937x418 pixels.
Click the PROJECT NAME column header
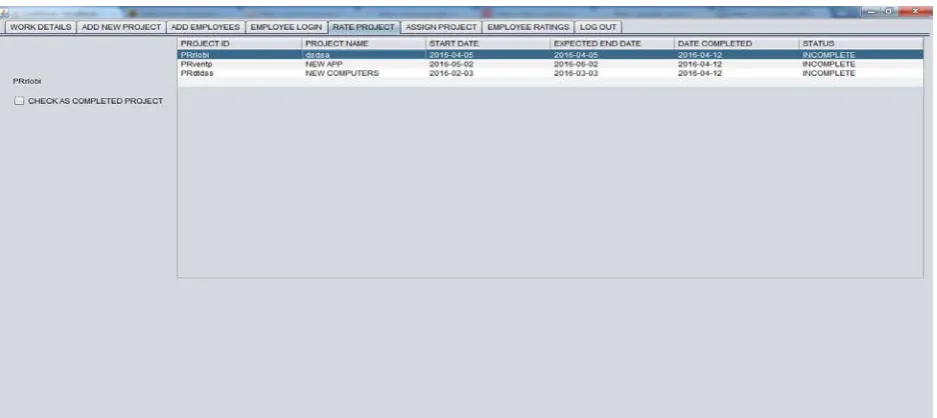tap(364, 44)
